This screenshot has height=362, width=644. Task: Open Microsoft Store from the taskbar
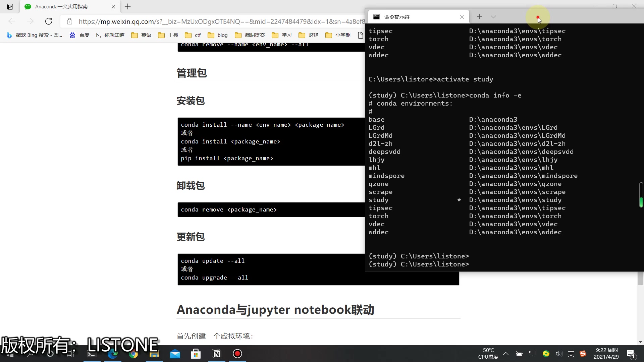pos(196,354)
